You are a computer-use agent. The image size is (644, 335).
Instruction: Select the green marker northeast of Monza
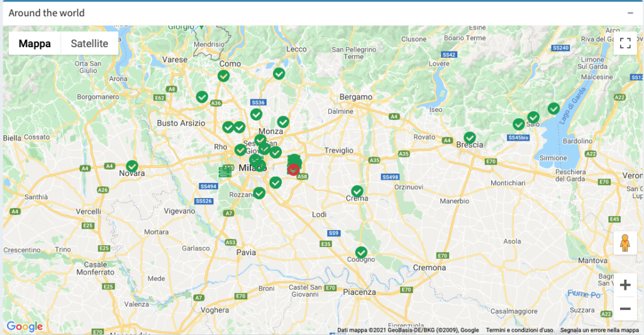(283, 122)
